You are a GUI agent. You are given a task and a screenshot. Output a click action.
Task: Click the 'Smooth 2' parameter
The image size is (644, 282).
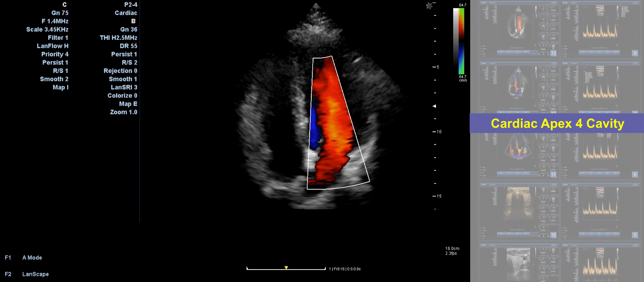(x=54, y=79)
